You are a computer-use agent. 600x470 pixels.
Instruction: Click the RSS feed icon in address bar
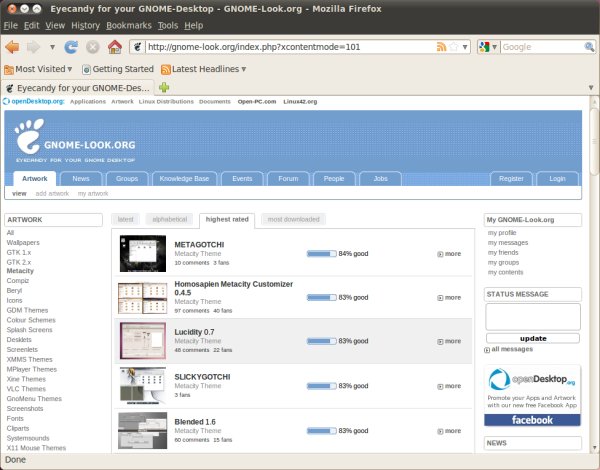(x=442, y=46)
